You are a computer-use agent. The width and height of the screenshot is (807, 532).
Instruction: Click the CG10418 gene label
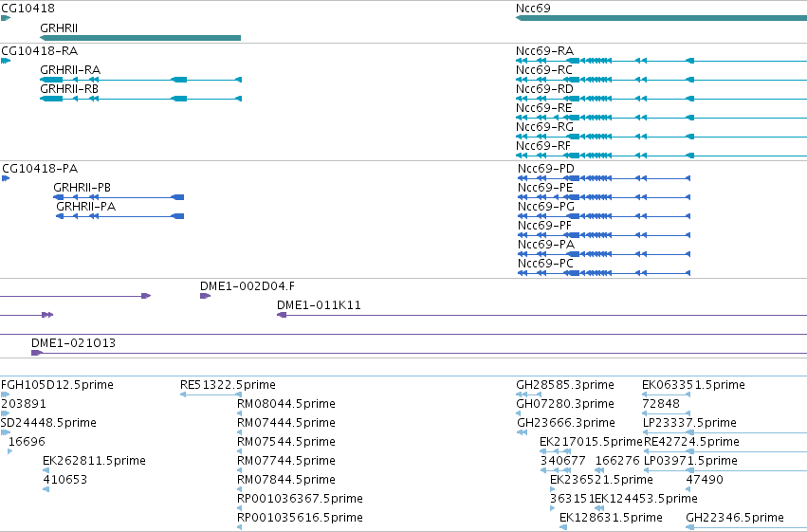(28, 9)
